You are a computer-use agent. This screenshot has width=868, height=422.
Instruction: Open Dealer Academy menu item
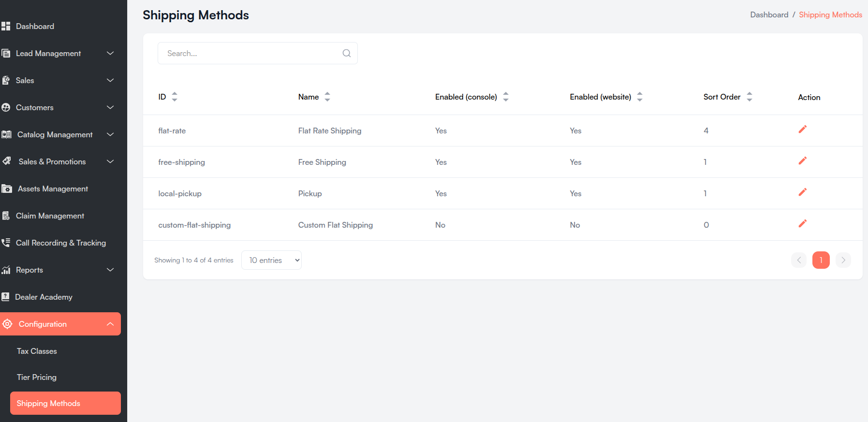[x=44, y=297]
